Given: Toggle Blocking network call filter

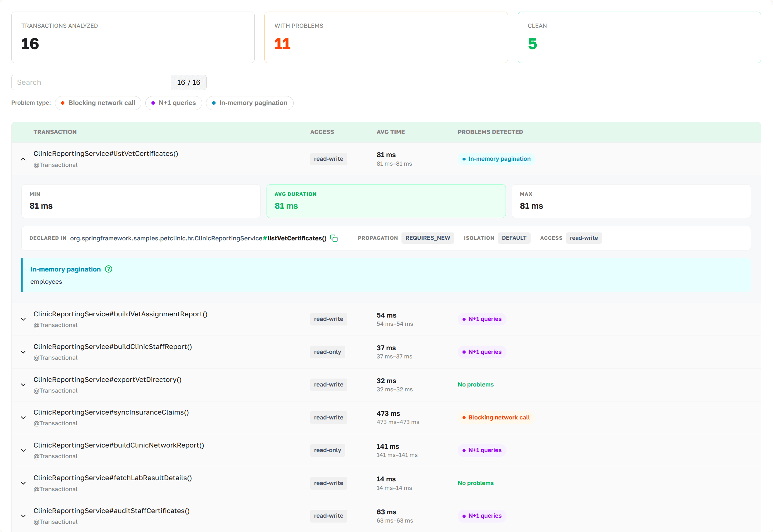Looking at the screenshot, I should coord(98,103).
